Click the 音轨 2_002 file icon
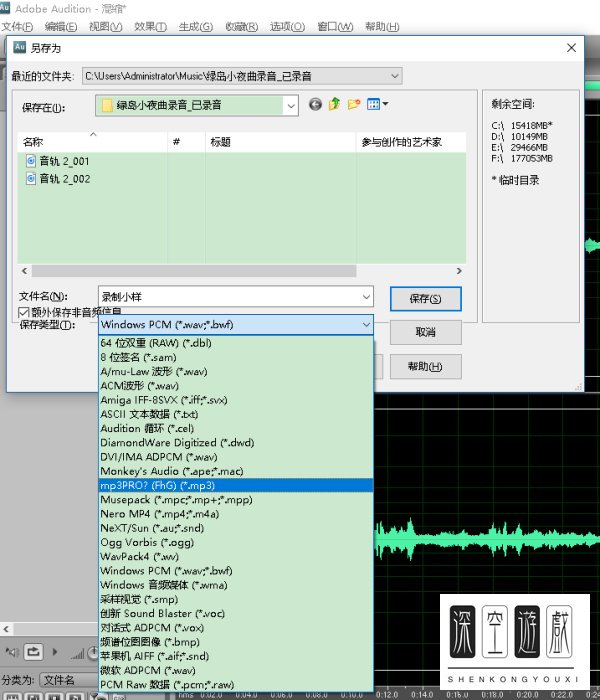The image size is (600, 700). pos(31,179)
